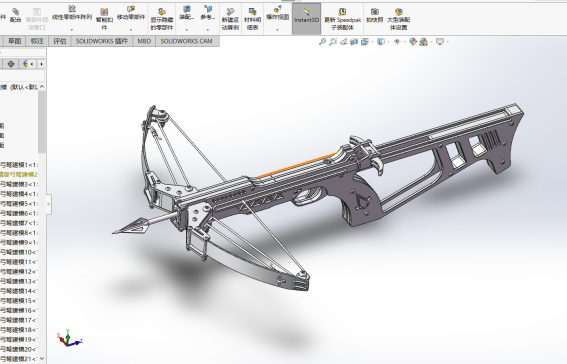Click Take Snapshot camera tool

point(375,16)
